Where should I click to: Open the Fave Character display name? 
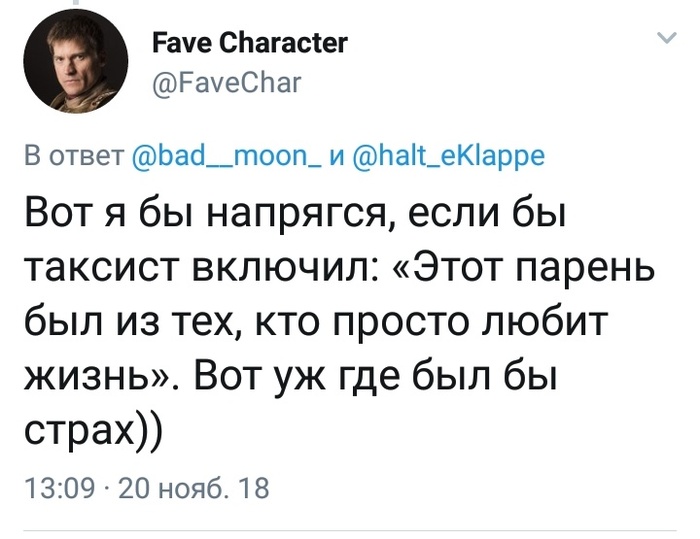pyautogui.click(x=250, y=43)
